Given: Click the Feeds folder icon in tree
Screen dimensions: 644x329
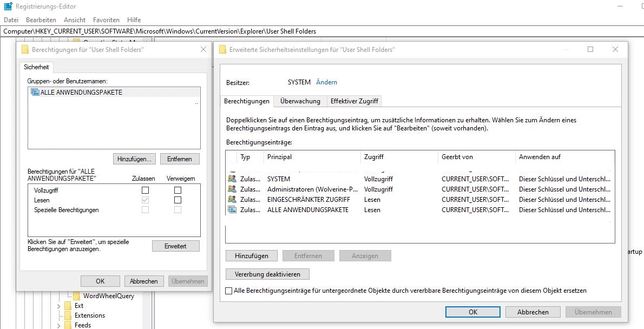Looking at the screenshot, I should pos(68,325).
